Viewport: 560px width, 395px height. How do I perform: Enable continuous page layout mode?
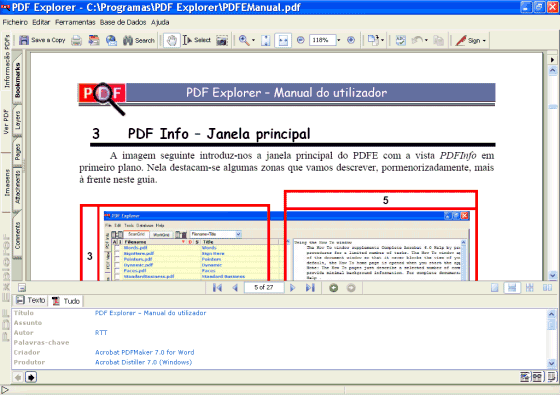click(512, 288)
